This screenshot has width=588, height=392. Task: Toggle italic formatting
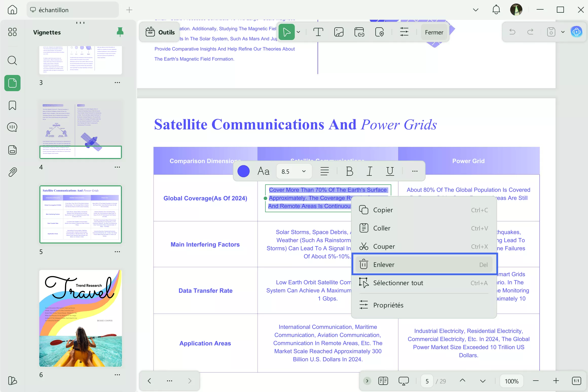click(x=370, y=171)
